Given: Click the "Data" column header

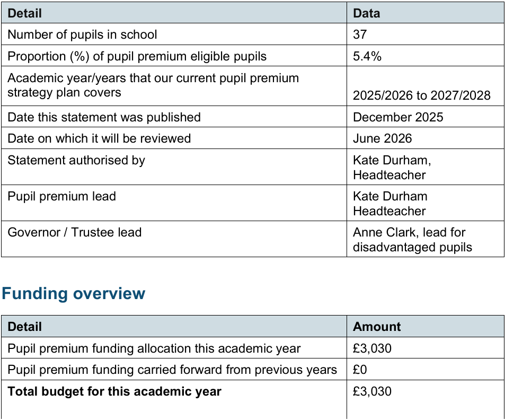Looking at the screenshot, I should pos(366,13).
